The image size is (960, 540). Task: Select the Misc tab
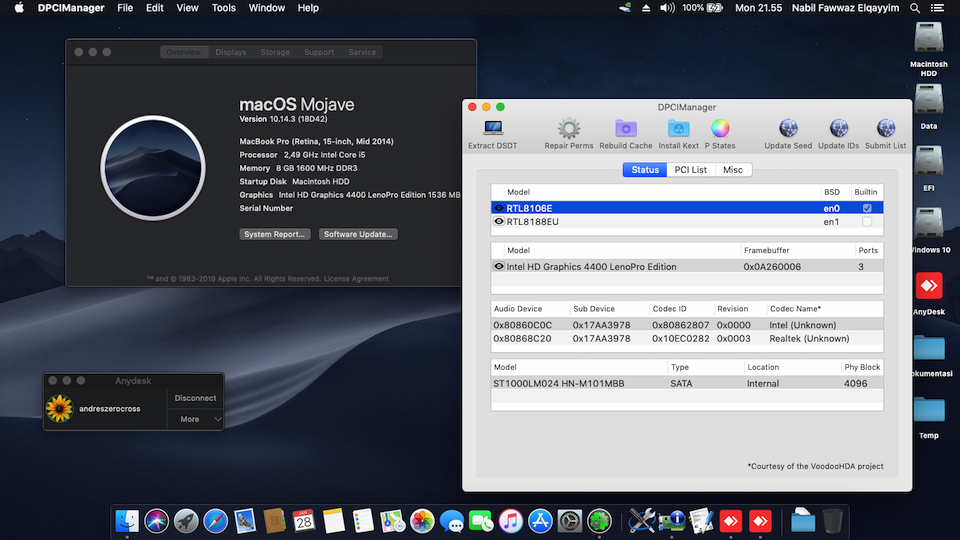tap(733, 170)
